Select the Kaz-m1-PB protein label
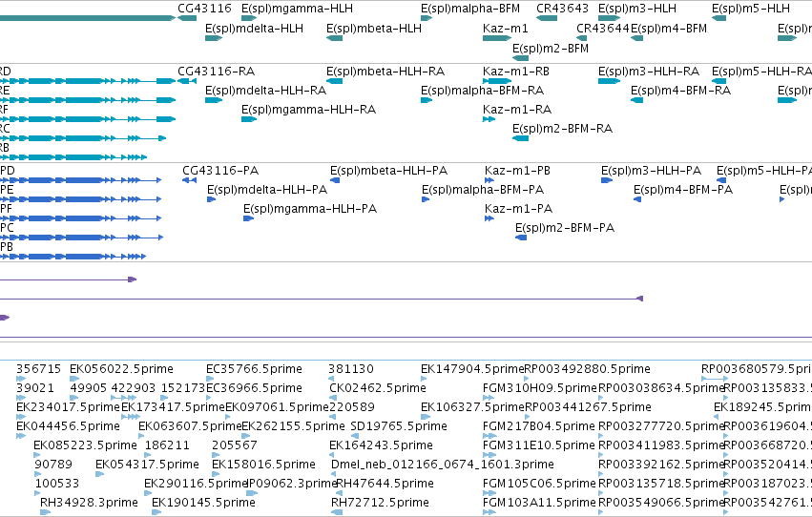Screen dimensions: 812x517 pos(517,171)
